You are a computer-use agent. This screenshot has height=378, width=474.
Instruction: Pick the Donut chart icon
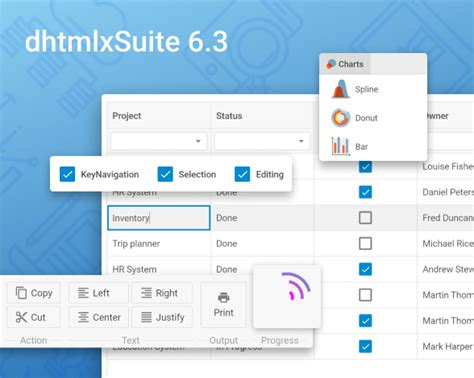point(340,118)
